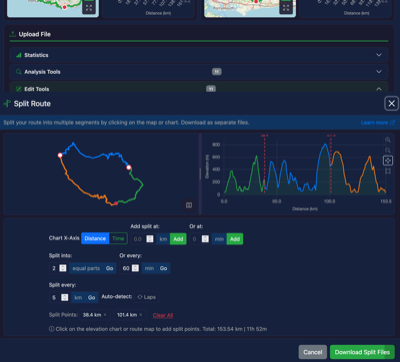Image resolution: width=400 pixels, height=362 pixels.
Task: Add split at the entered km distance
Action: coord(178,239)
